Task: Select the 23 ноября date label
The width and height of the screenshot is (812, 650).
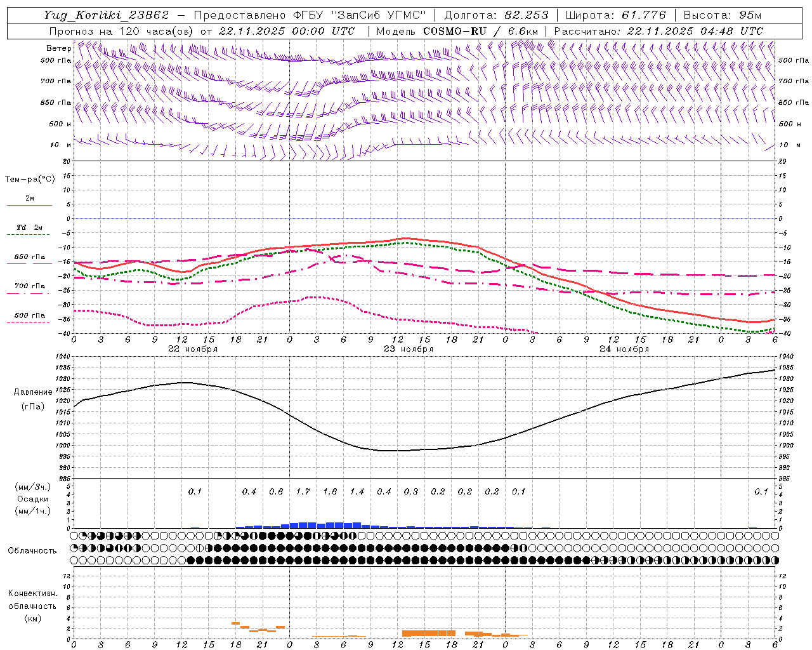Action: 408,349
